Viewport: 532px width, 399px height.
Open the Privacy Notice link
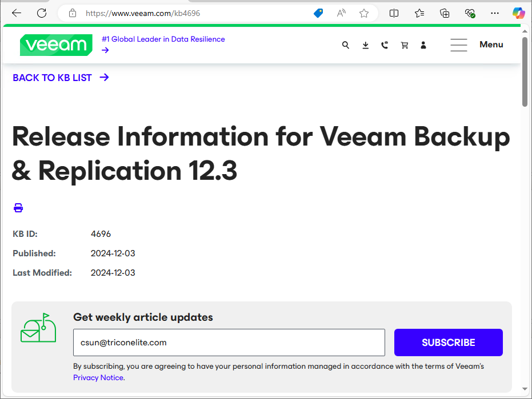[98, 378]
